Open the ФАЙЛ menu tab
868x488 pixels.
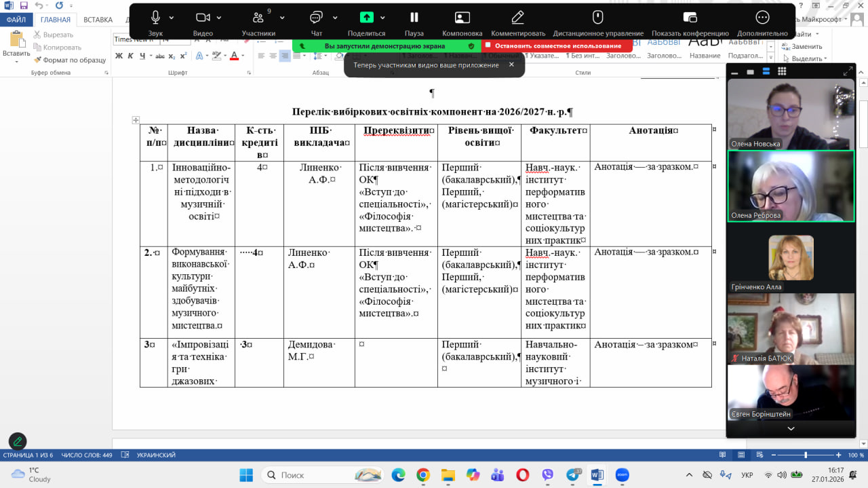tap(16, 20)
